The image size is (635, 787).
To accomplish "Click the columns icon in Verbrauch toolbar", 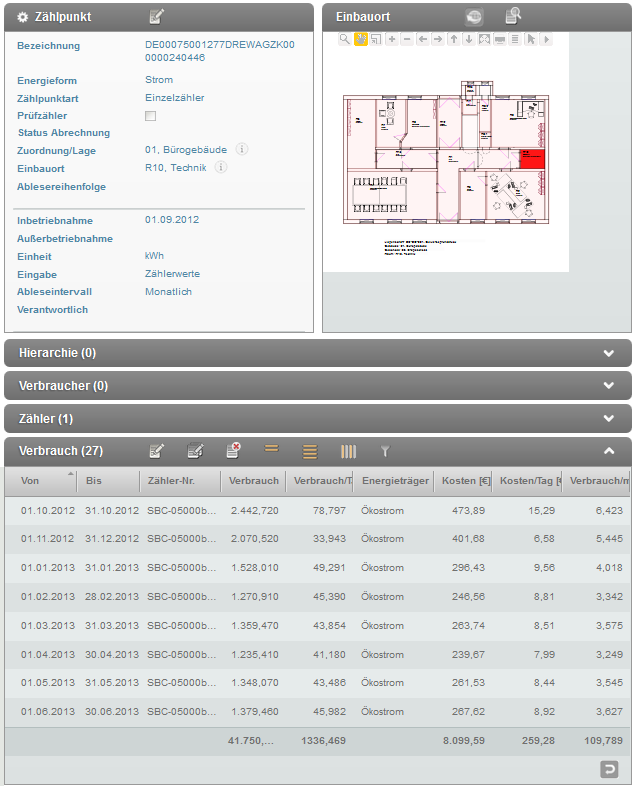I will coord(348,452).
